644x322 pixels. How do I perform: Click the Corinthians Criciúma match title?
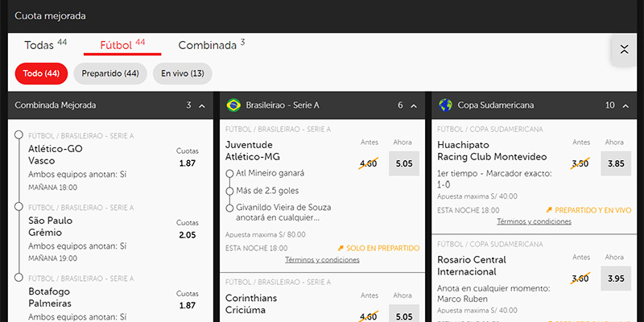251,304
